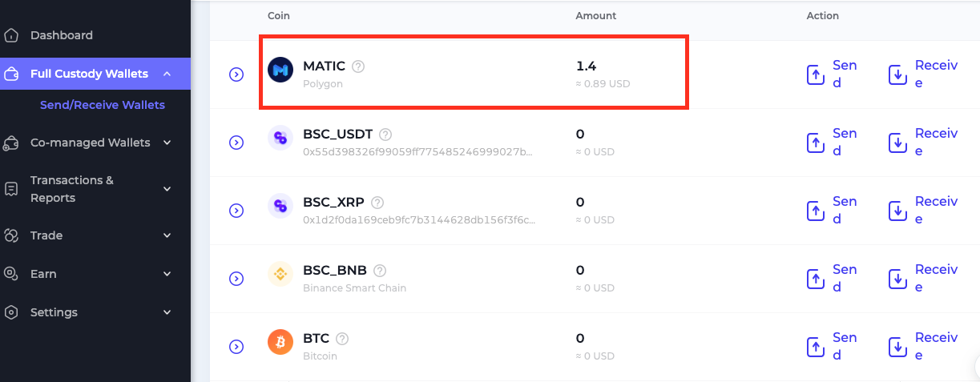Click the BSC_BNB Binance coin icon
The height and width of the screenshot is (382, 980).
point(280,275)
